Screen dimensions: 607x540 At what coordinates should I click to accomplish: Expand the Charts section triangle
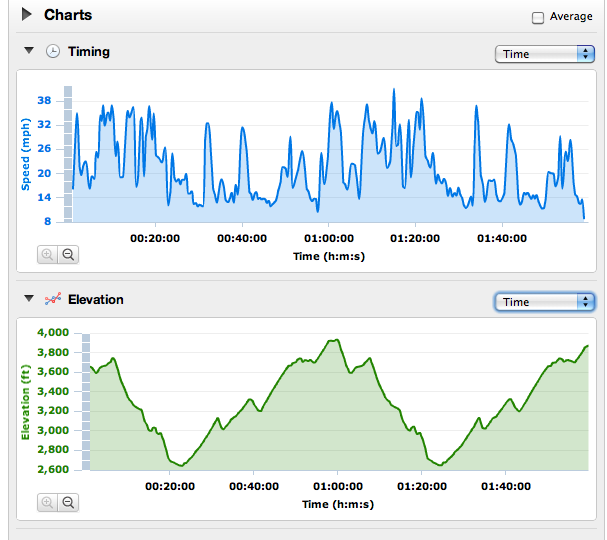click(27, 15)
